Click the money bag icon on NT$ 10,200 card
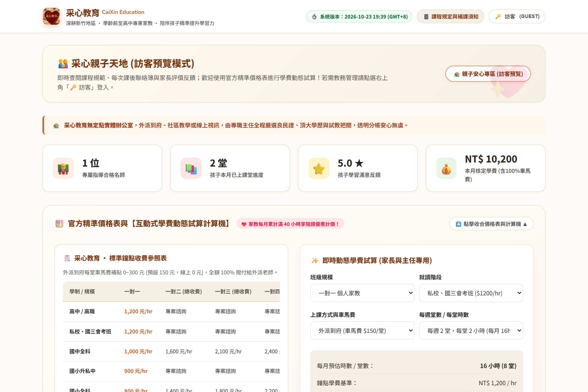Viewport: 588px width, 392px height. pyautogui.click(x=446, y=168)
